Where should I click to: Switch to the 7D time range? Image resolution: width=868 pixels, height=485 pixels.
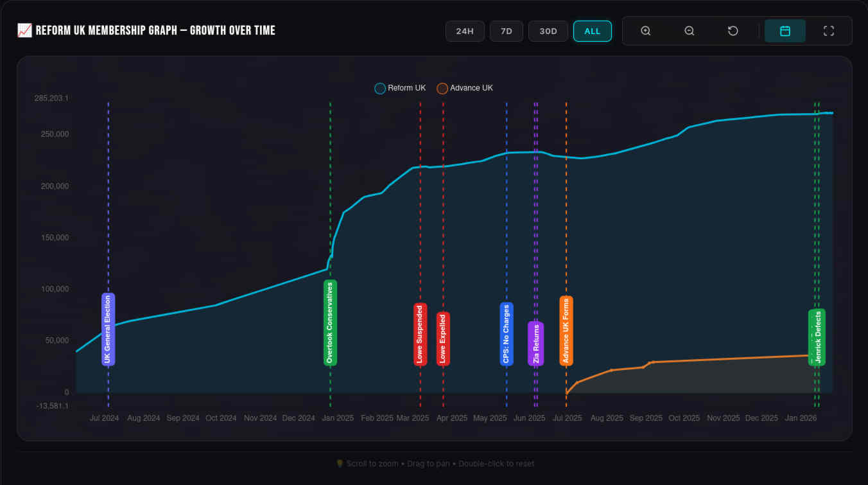506,31
